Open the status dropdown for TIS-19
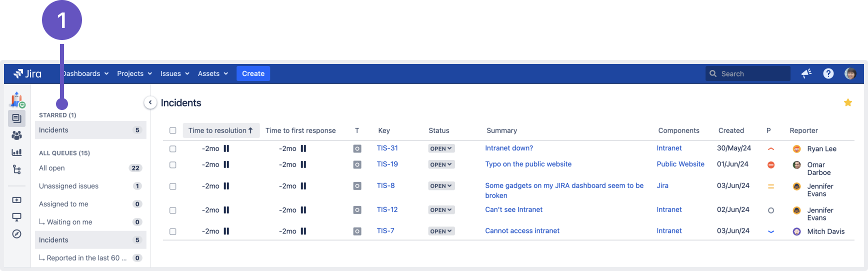Viewport: 868px width, 271px height. click(x=441, y=164)
